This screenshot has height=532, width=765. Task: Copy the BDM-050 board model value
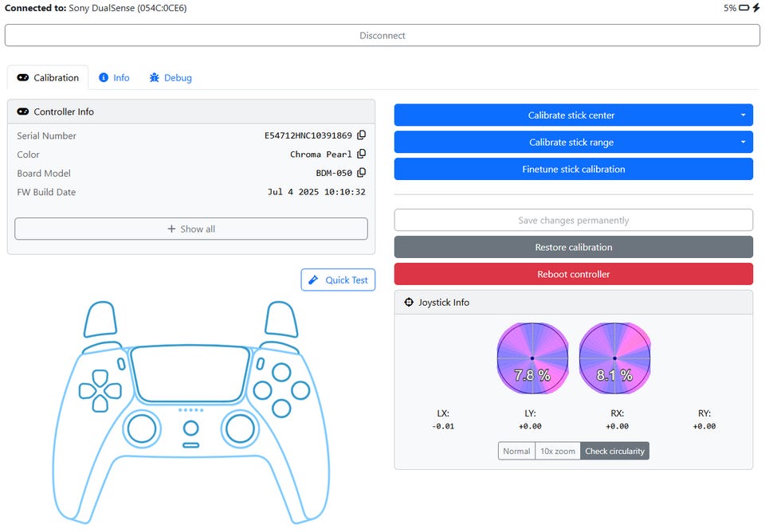[362, 173]
